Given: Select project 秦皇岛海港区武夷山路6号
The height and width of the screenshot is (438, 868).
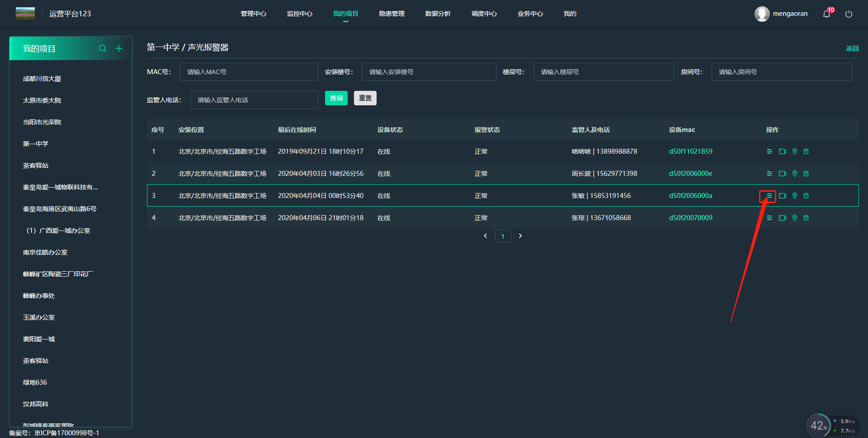Looking at the screenshot, I should point(60,209).
